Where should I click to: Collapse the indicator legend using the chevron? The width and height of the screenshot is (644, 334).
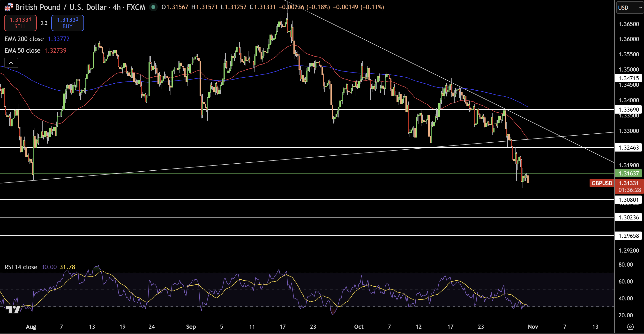click(x=11, y=63)
